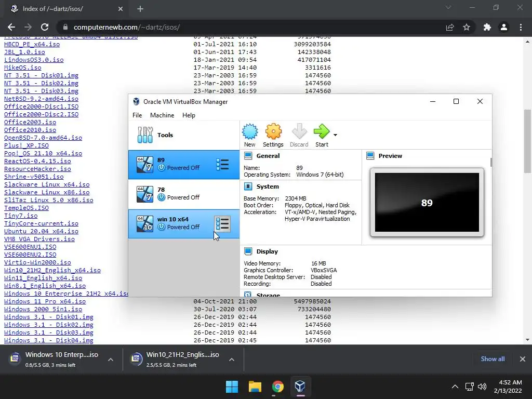Click the Chrome address bar URL

(x=127, y=27)
